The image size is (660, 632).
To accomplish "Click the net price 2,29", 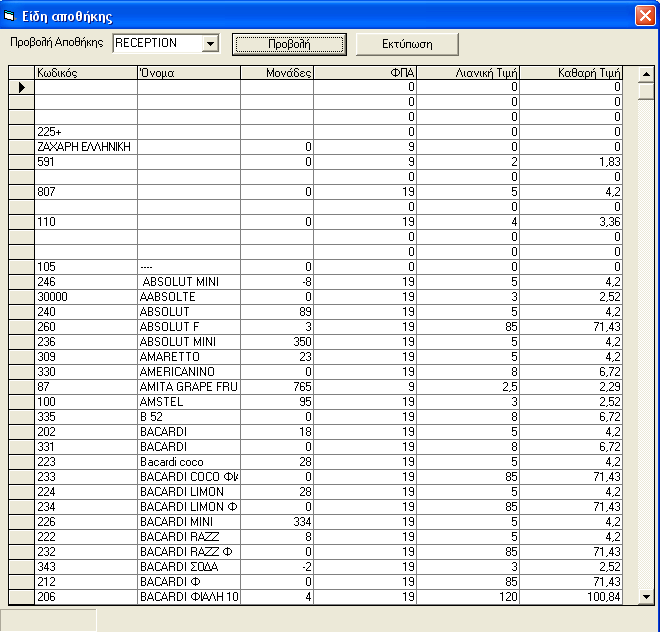I will [571, 387].
